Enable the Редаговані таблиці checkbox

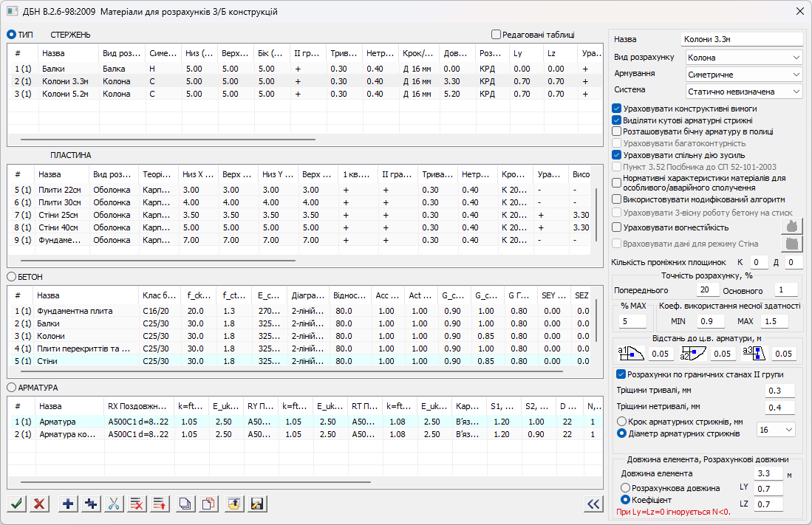pyautogui.click(x=496, y=34)
